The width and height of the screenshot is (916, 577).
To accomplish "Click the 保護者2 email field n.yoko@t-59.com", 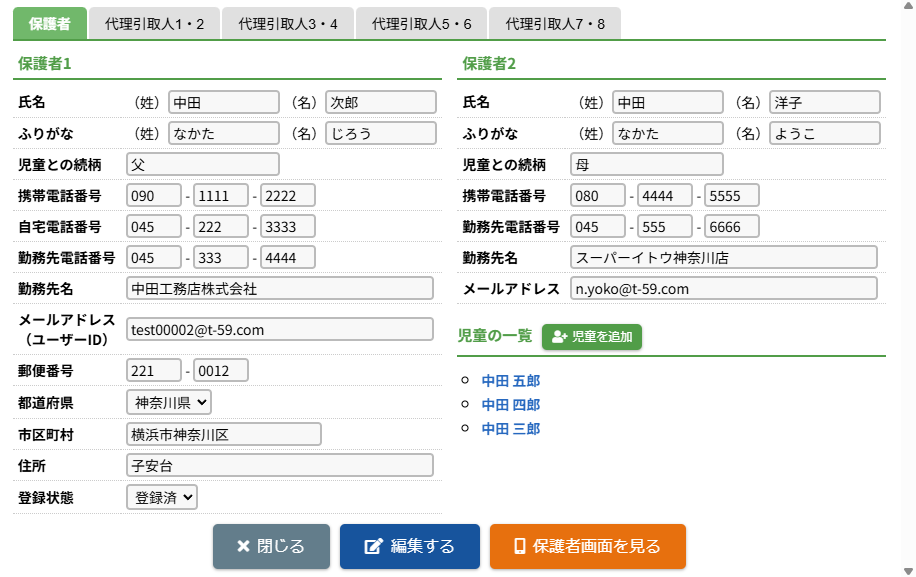I will (723, 288).
